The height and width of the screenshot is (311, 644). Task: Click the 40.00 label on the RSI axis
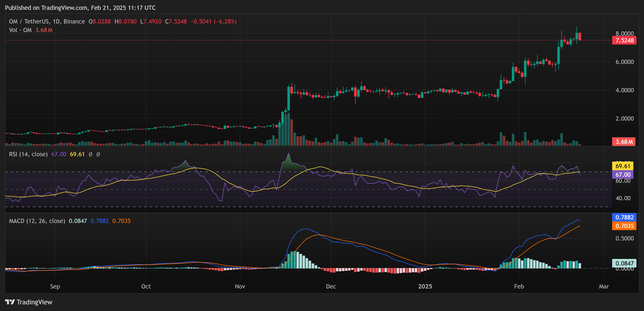(623, 198)
